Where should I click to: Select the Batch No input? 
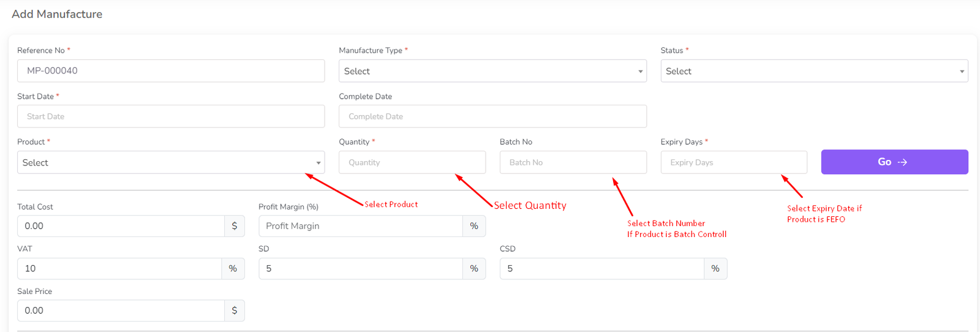click(x=573, y=162)
